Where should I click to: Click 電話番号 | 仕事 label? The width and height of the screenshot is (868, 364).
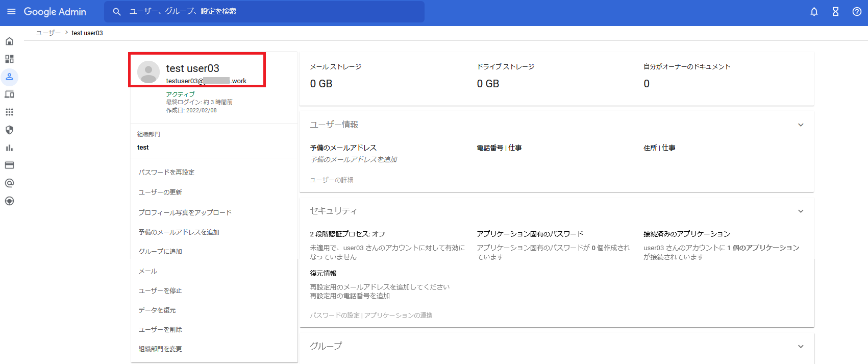coord(499,148)
